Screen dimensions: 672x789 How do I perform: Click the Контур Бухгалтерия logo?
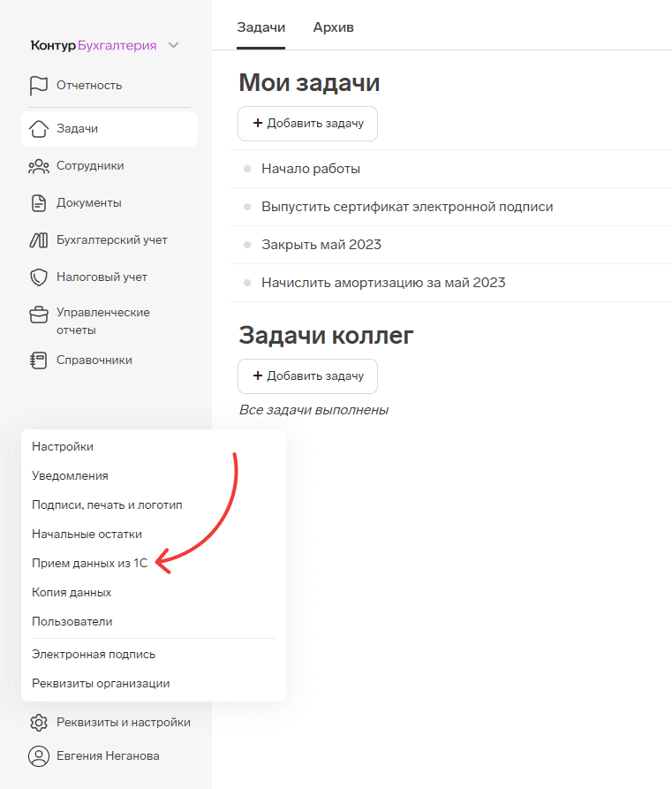[94, 45]
